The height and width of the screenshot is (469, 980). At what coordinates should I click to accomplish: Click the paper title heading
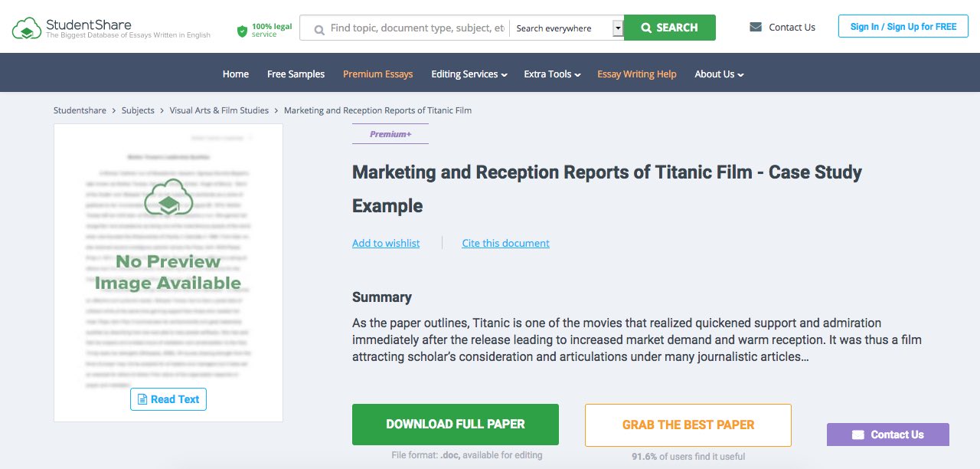pos(607,189)
